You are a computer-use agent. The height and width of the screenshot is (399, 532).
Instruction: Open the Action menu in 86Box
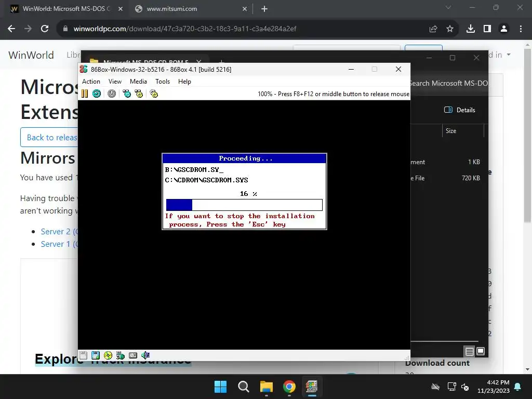coord(91,82)
